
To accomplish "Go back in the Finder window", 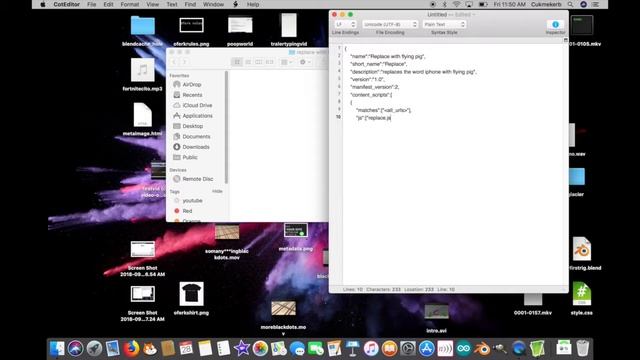I will (x=174, y=62).
